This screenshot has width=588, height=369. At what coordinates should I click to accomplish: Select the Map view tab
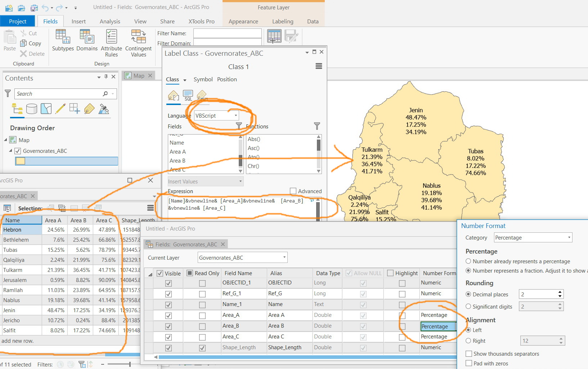(139, 76)
